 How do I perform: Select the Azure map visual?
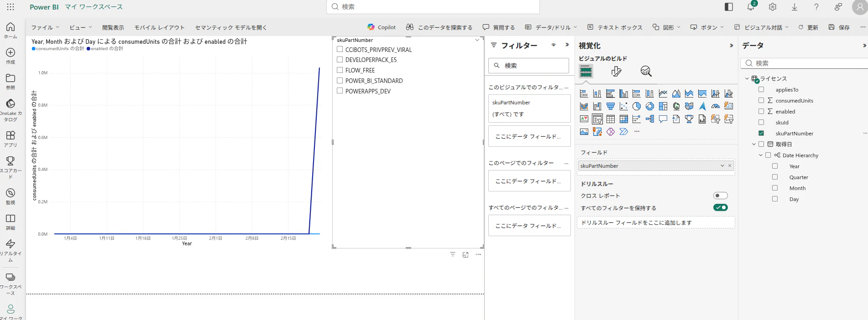click(x=702, y=106)
